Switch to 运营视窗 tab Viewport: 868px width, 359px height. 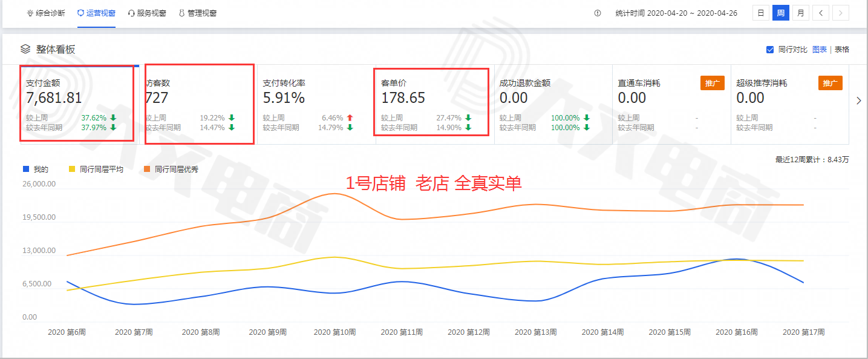pyautogui.click(x=97, y=13)
